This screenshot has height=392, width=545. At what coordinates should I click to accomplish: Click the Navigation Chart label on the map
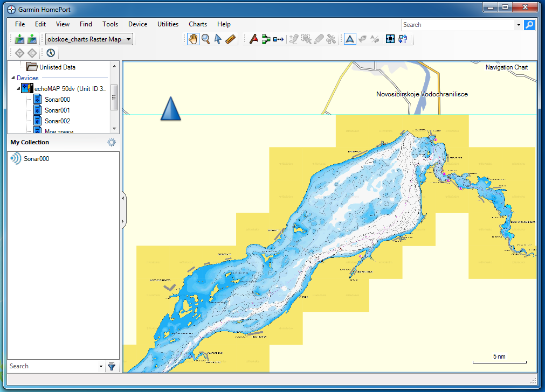(x=507, y=67)
